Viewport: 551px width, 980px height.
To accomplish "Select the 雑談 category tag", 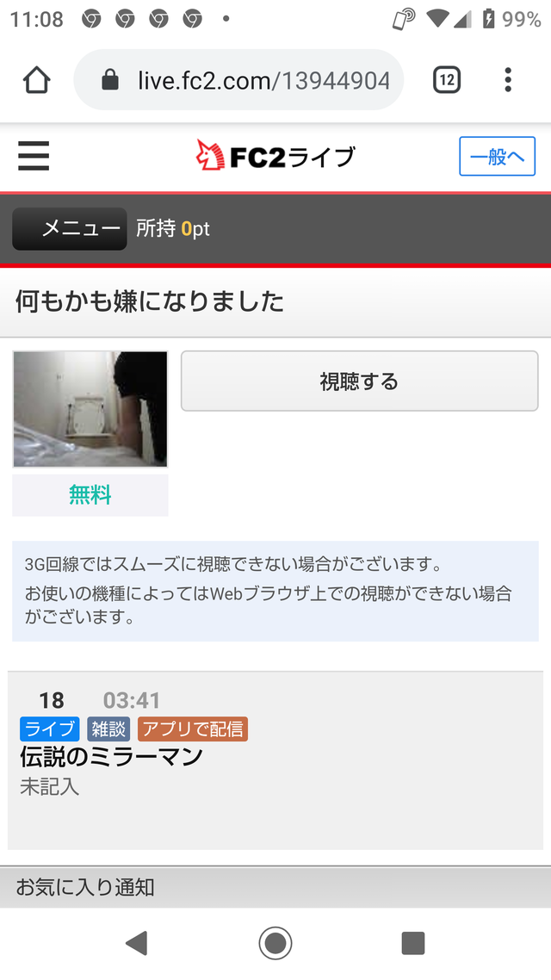I will [108, 729].
